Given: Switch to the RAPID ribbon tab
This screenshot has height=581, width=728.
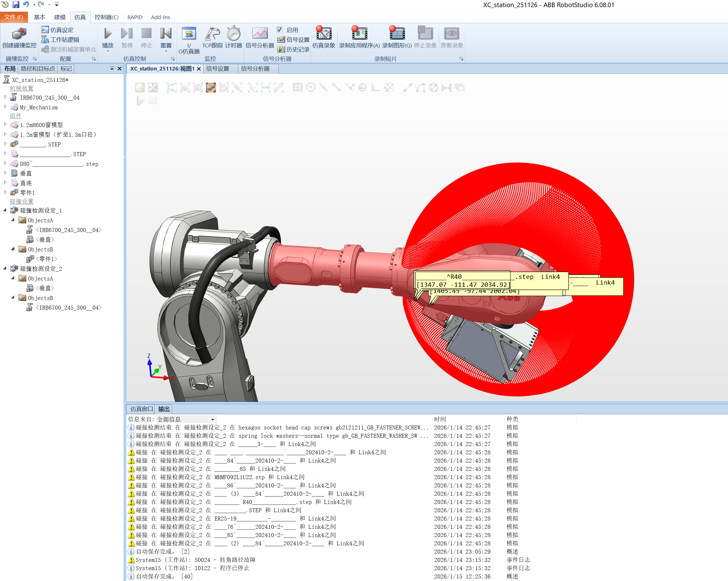Looking at the screenshot, I should [134, 17].
